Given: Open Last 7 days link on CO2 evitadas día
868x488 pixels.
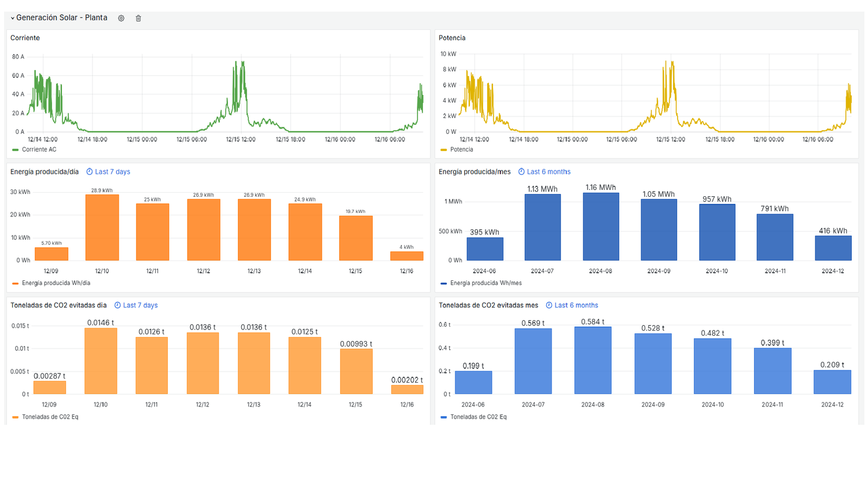Looking at the screenshot, I should pos(140,306).
